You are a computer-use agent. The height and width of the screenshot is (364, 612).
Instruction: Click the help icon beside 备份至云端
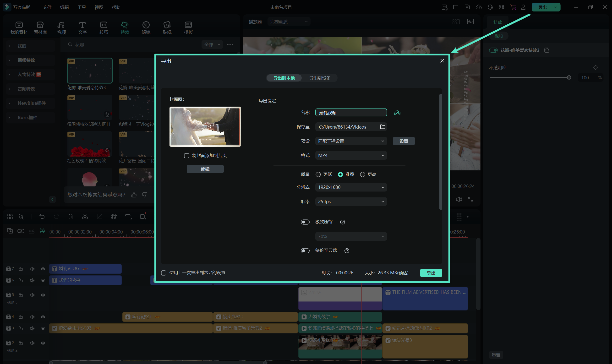pos(347,251)
